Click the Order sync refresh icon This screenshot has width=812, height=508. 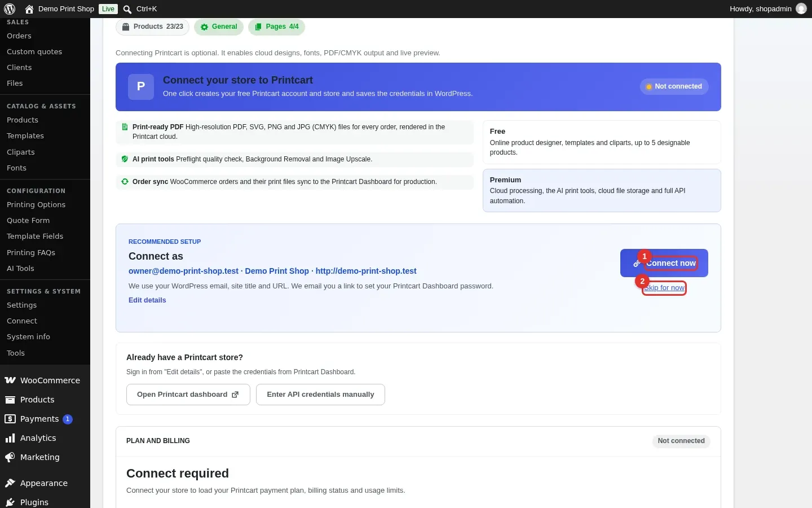tap(125, 182)
